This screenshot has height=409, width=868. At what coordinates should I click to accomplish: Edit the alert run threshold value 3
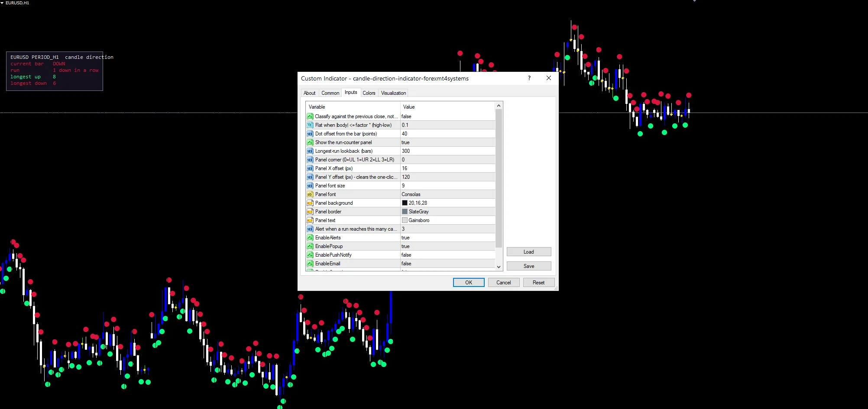pos(447,229)
